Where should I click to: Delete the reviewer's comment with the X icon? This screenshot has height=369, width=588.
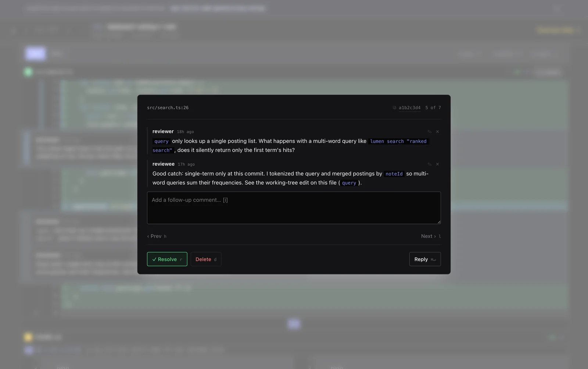(x=437, y=132)
